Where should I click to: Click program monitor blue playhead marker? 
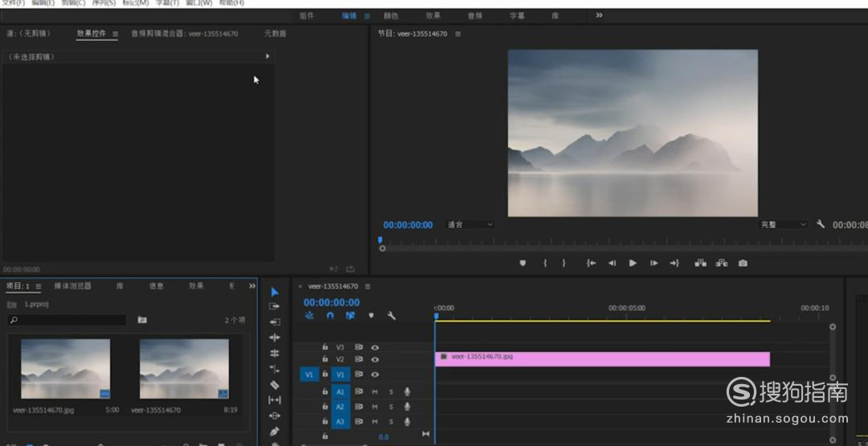379,240
